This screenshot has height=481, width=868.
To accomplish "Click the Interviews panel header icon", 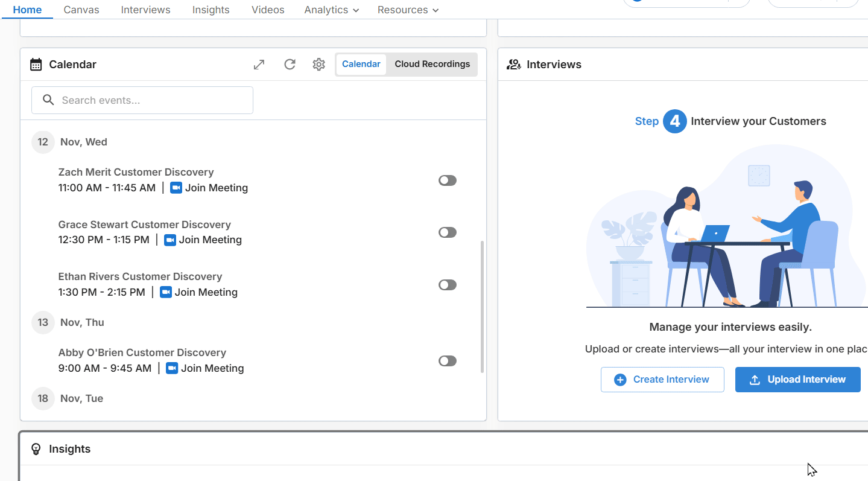I will pos(514,65).
